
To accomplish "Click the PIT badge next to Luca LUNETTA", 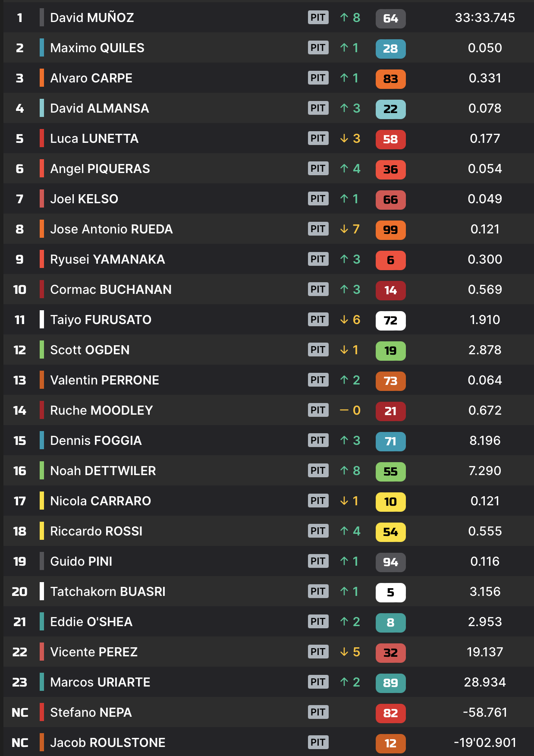I will [318, 139].
